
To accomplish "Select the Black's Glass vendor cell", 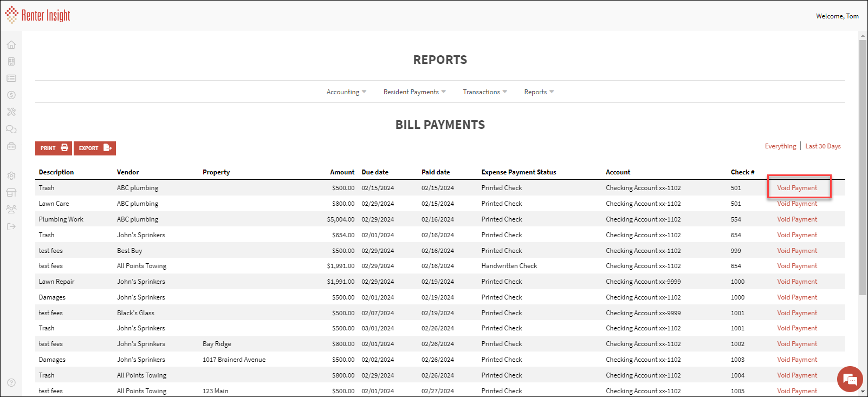I will (135, 313).
